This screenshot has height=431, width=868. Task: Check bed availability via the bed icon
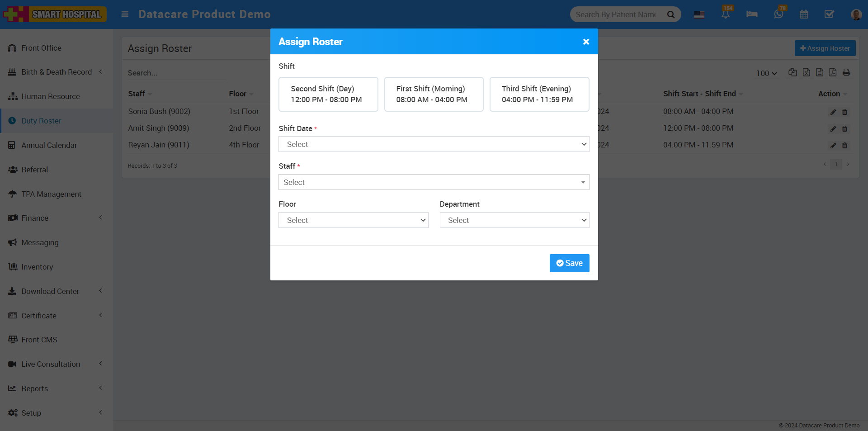click(751, 14)
